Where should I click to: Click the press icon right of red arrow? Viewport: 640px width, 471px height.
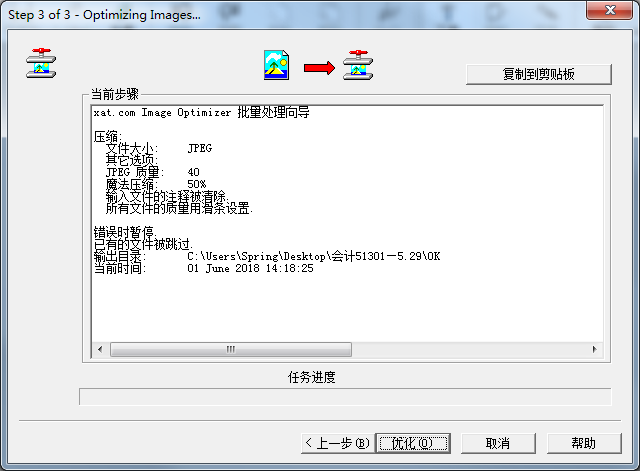click(358, 65)
